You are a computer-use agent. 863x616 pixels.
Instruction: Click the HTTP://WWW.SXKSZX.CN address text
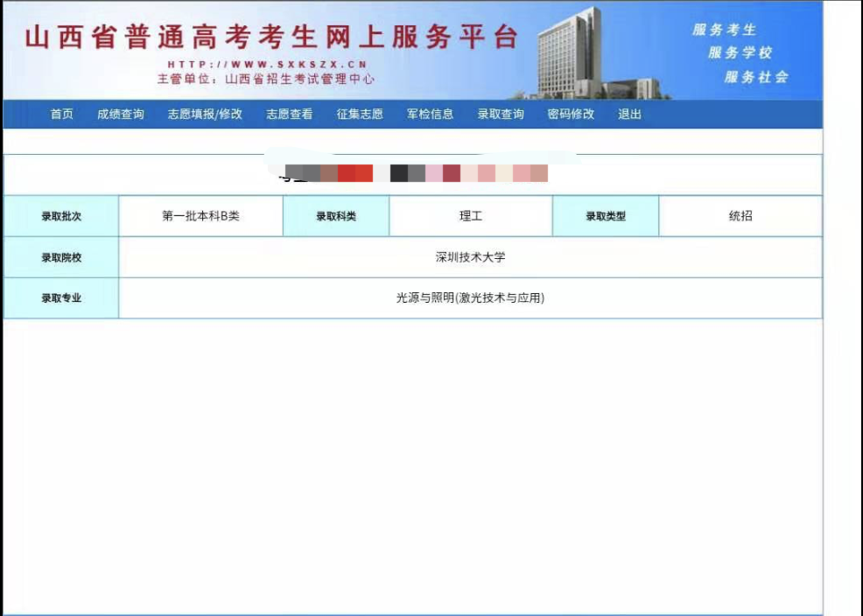pyautogui.click(x=268, y=65)
